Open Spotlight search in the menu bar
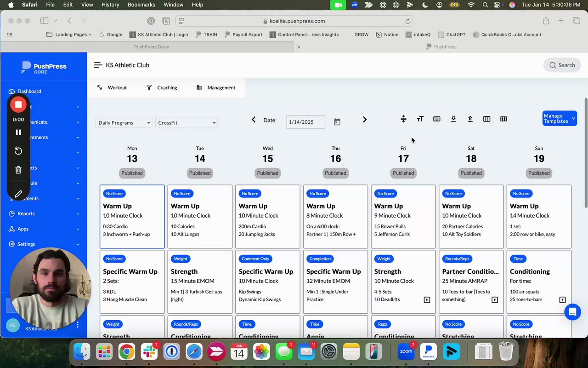 coord(485,5)
